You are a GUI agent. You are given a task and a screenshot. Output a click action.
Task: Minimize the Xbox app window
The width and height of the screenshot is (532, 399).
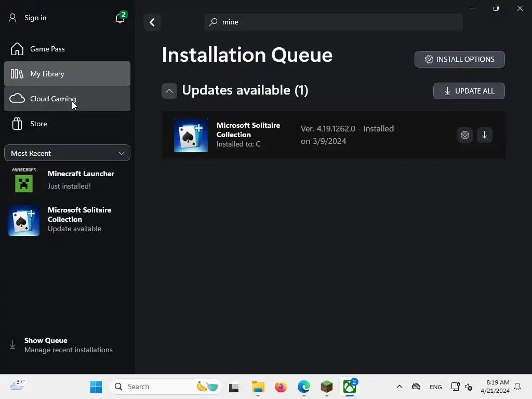pos(472,8)
